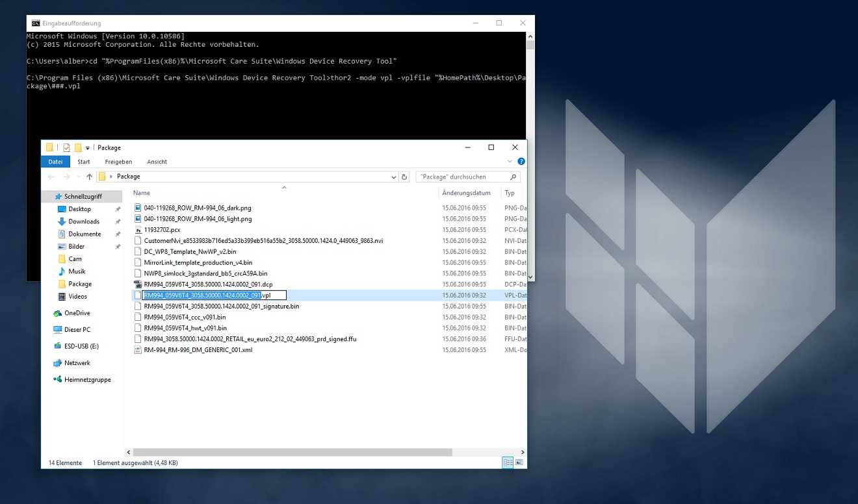This screenshot has height=504, width=858.
Task: Start a search via the magnifier in the search box
Action: 512,177
